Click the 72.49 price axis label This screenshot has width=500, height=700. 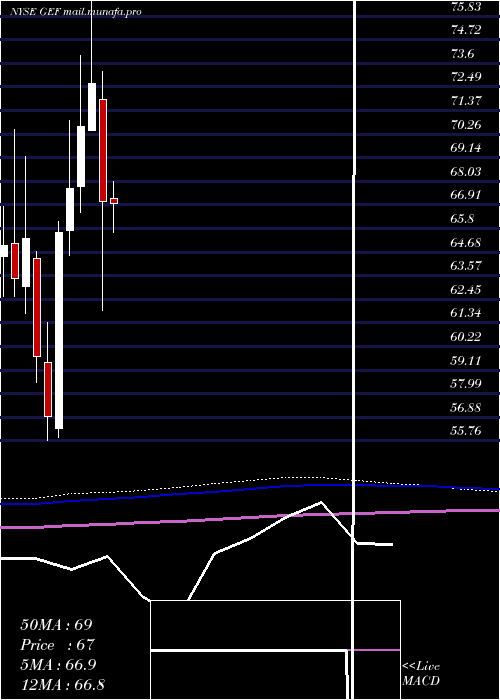point(466,77)
